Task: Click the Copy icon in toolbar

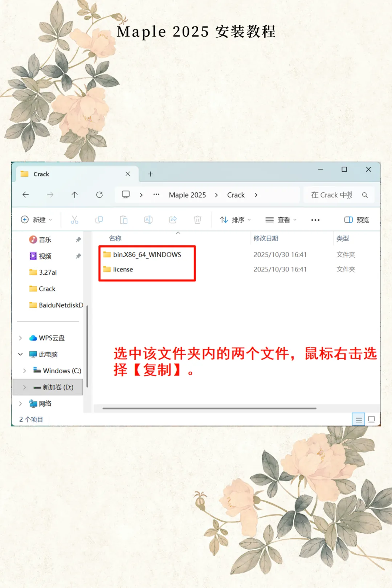Action: [99, 220]
